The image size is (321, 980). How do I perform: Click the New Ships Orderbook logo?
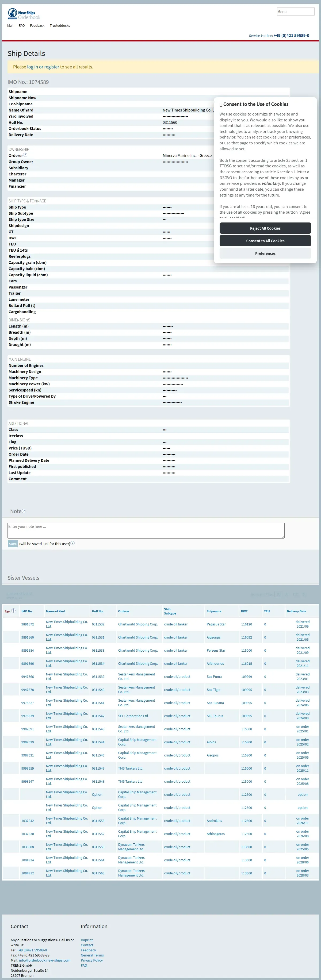(x=24, y=14)
